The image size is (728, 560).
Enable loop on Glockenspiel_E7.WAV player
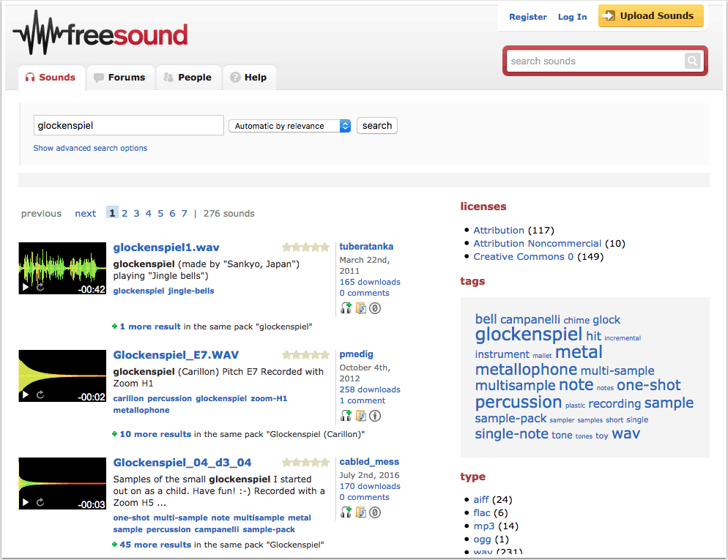click(40, 395)
